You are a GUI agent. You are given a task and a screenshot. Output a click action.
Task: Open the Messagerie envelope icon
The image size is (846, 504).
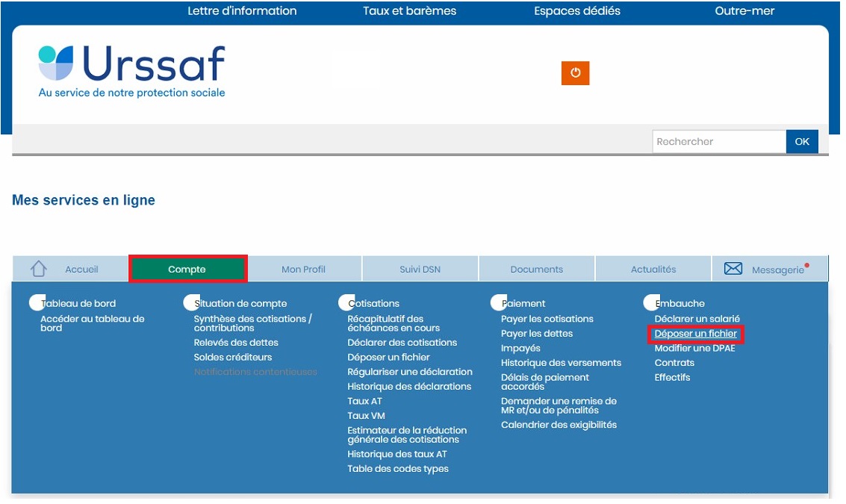click(733, 269)
